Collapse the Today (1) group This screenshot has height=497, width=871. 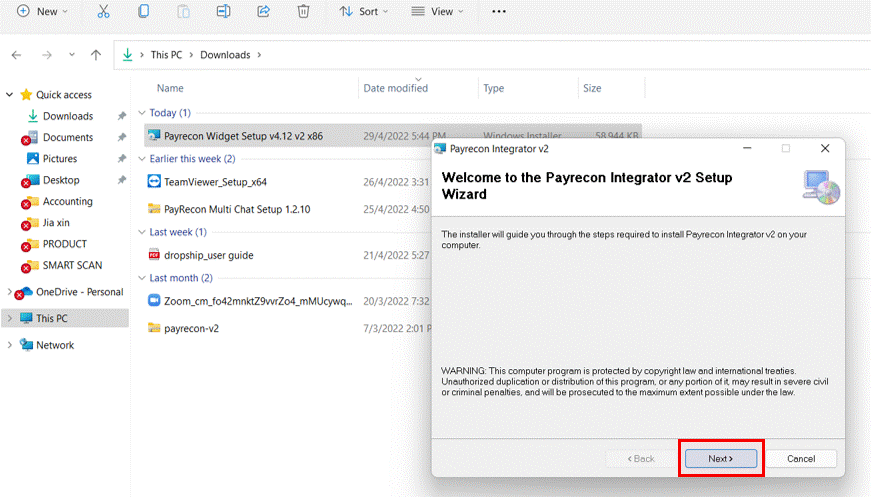point(142,113)
